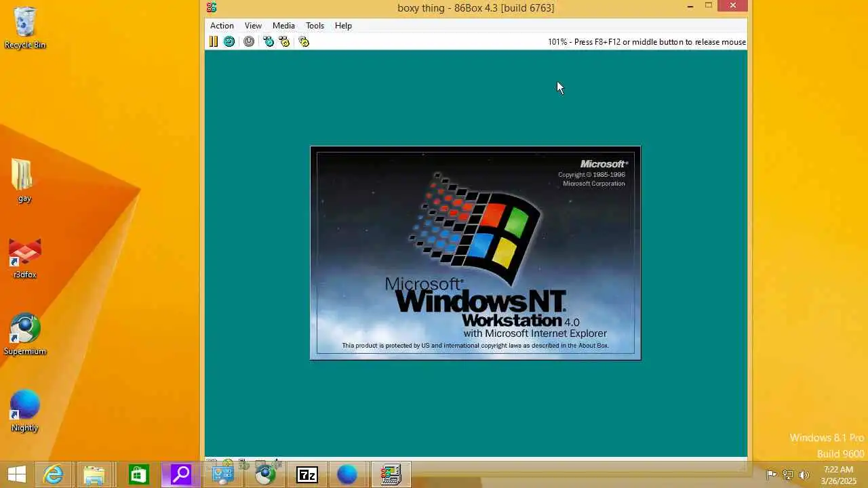This screenshot has height=488, width=868.
Task: Open 7-Zip from the taskbar
Action: pyautogui.click(x=307, y=475)
